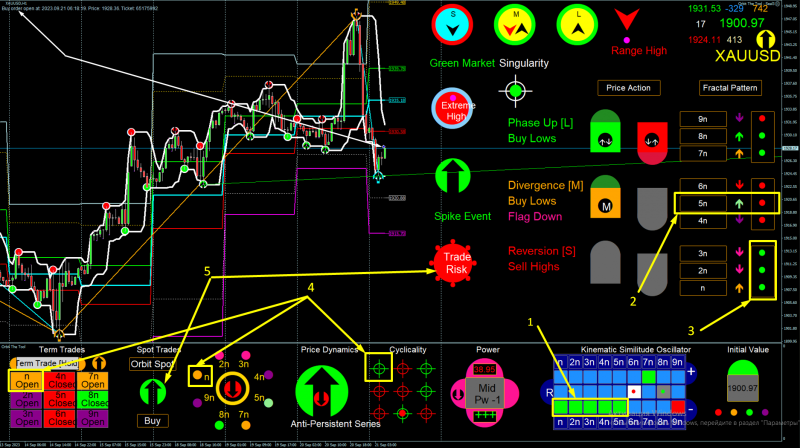Click the green 1900.97 price value at top
Image resolution: width=800 pixels, height=448 pixels.
point(742,23)
